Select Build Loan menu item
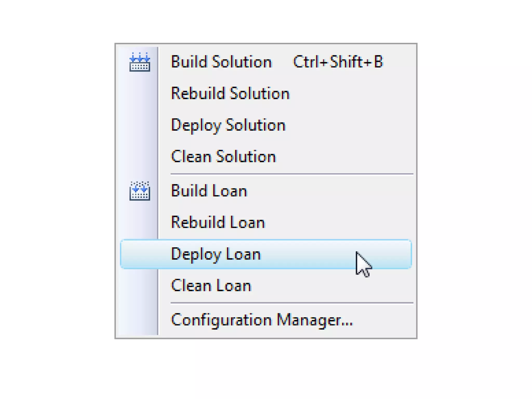Screen dimensions: 532x399 pyautogui.click(x=266, y=191)
